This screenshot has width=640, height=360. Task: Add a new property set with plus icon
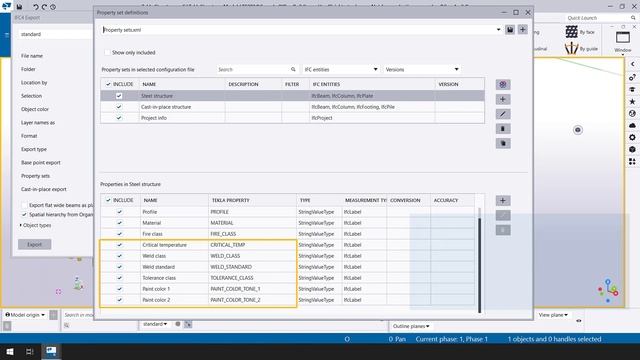coord(503,99)
